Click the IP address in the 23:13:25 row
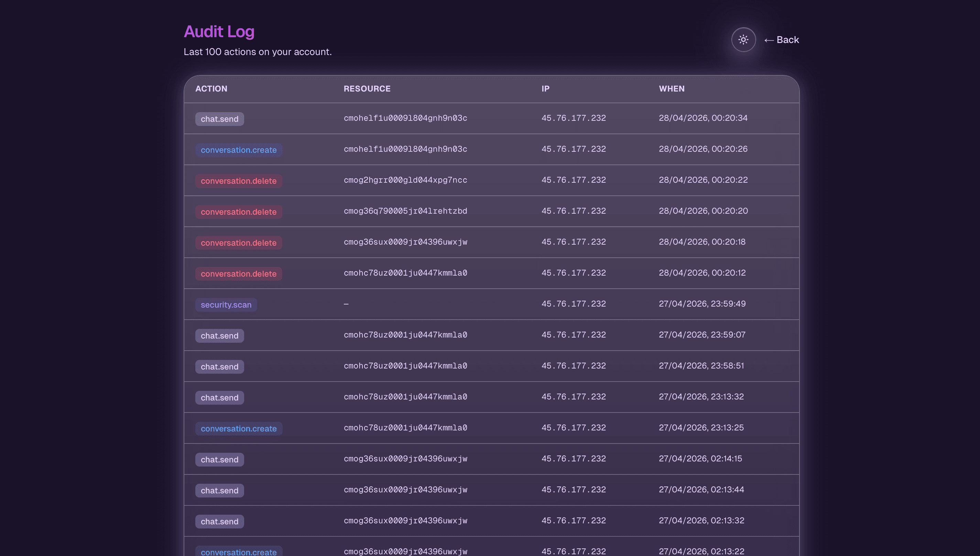980x556 pixels. 573,427
